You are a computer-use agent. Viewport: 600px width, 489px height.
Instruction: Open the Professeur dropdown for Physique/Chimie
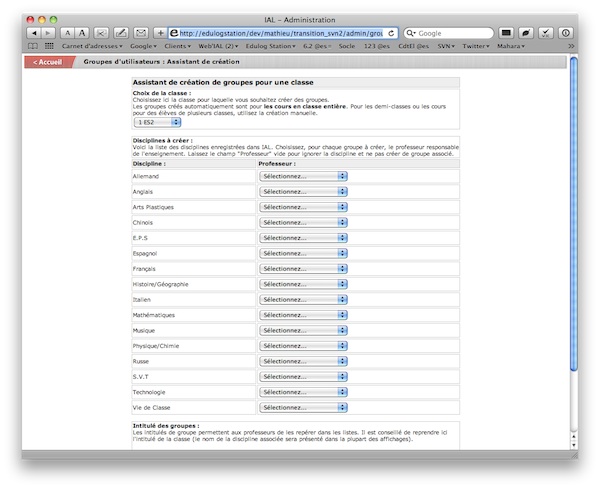tap(303, 346)
